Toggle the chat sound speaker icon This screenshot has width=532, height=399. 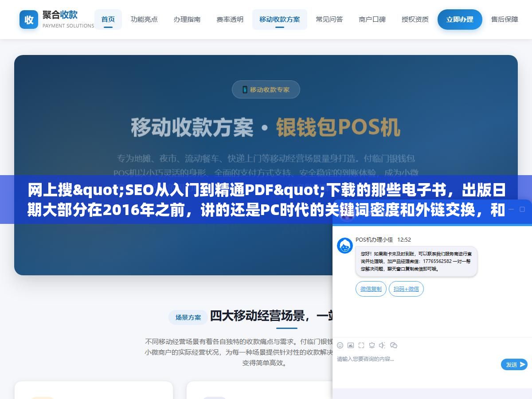point(382,345)
